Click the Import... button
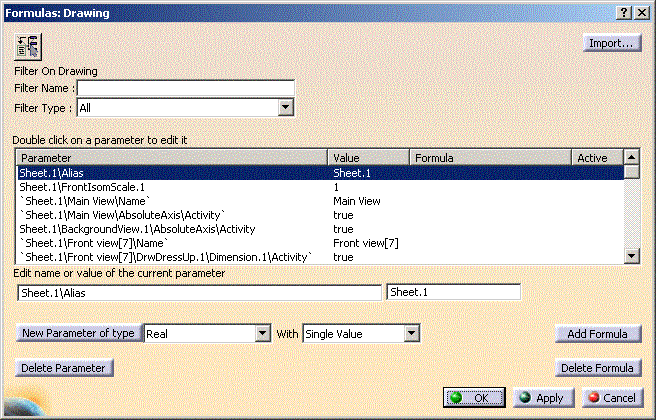The image size is (656, 420). pos(611,43)
